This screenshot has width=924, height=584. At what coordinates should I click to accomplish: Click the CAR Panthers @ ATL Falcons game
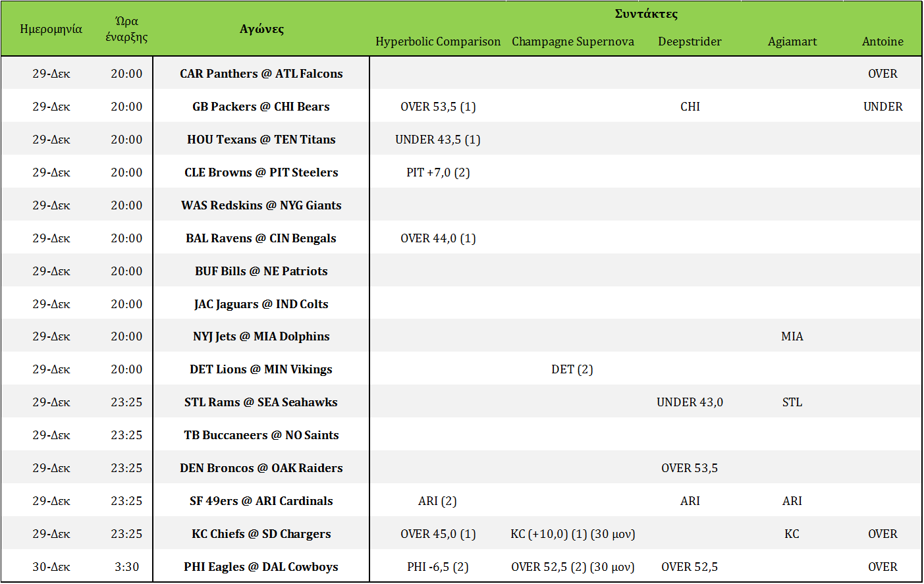(x=261, y=74)
